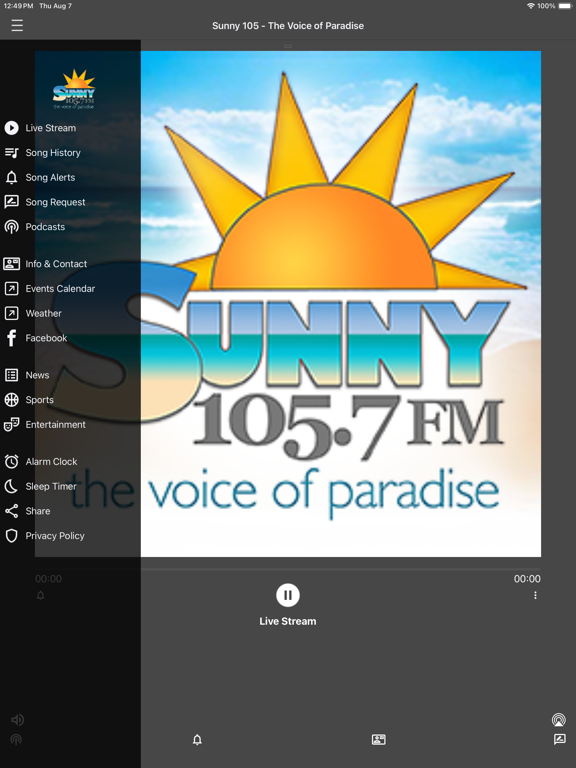The height and width of the screenshot is (768, 576).
Task: Set the Sleep Timer
Action: click(x=51, y=486)
